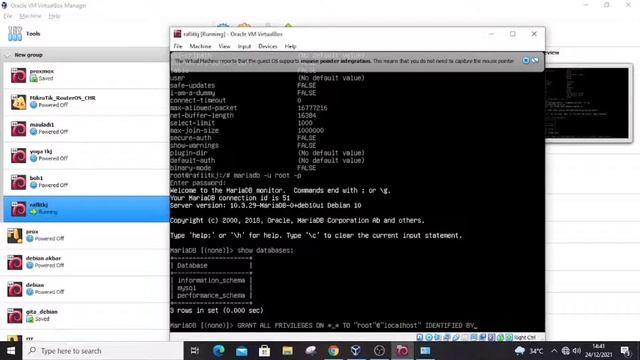Select the gita_debian virtual machine
This screenshot has height=360, width=640.
(x=86, y=316)
